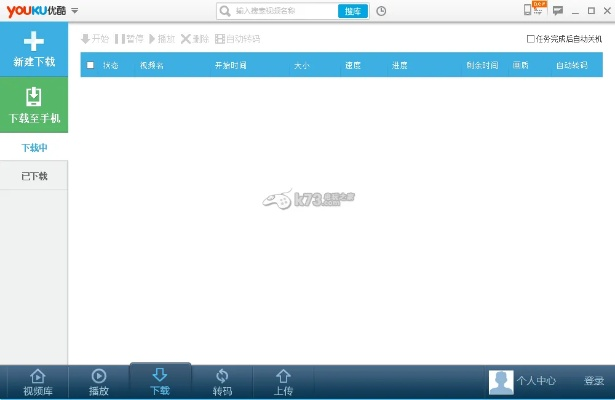
Task: Open the message feedback icon in title bar
Action: [x=557, y=11]
